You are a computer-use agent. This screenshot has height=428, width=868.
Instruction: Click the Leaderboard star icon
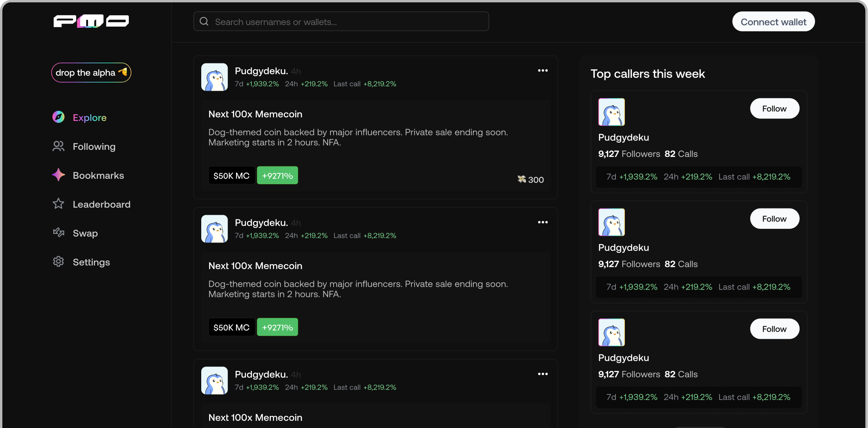58,204
